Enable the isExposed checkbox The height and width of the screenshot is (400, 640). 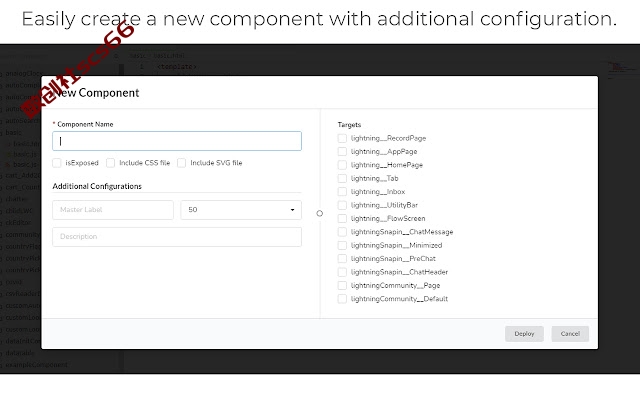(57, 163)
